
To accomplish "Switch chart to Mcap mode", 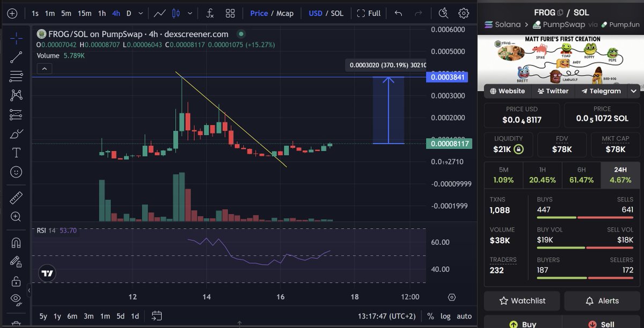I will point(285,13).
